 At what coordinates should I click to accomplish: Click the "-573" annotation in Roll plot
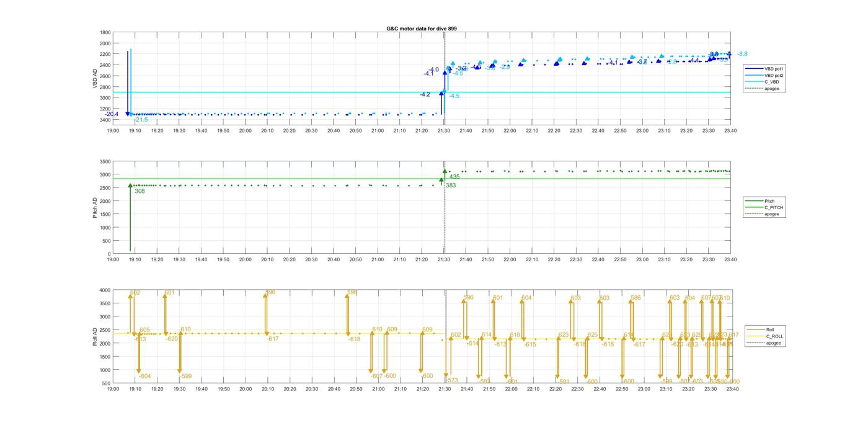point(451,380)
